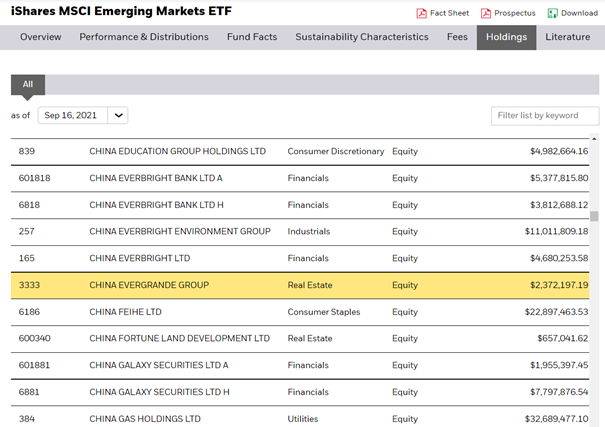This screenshot has height=427, width=605.
Task: Click market value $657,041.62
Action: [x=563, y=338]
